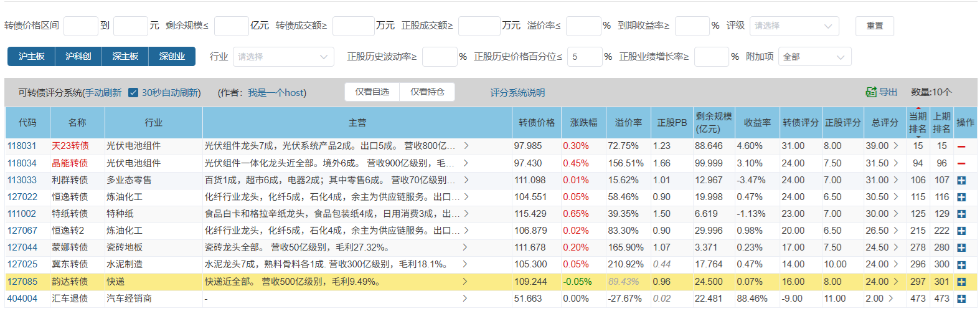Add 特纸转债 using the blue plus icon
The image size is (980, 316).
pos(961,214)
